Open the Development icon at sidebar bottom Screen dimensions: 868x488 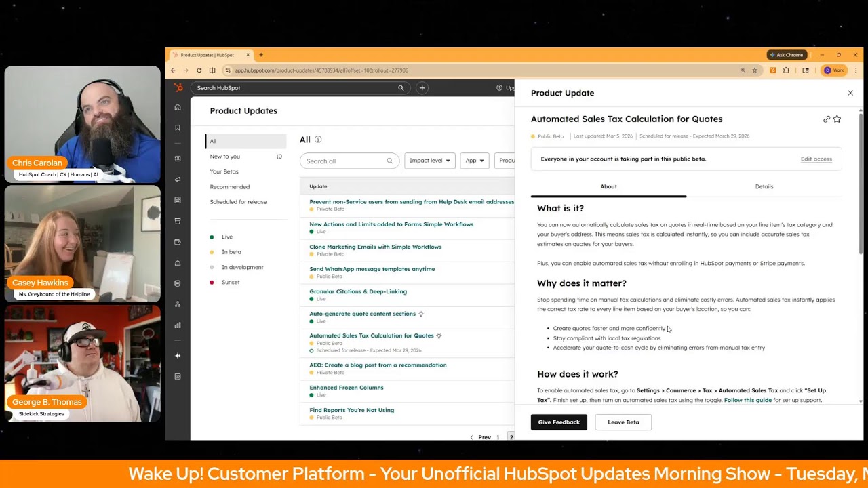click(178, 376)
